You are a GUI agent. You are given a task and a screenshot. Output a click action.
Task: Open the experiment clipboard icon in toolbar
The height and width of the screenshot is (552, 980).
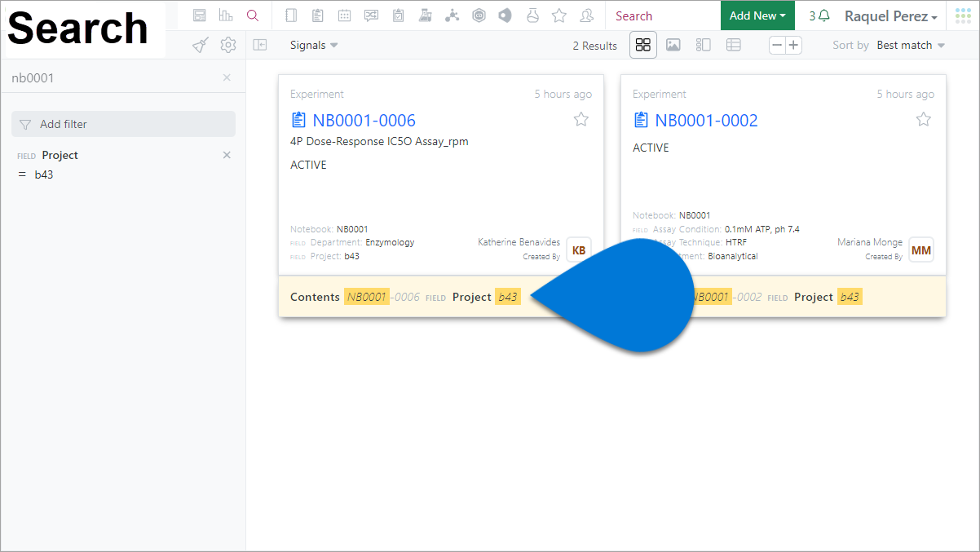pyautogui.click(x=318, y=15)
